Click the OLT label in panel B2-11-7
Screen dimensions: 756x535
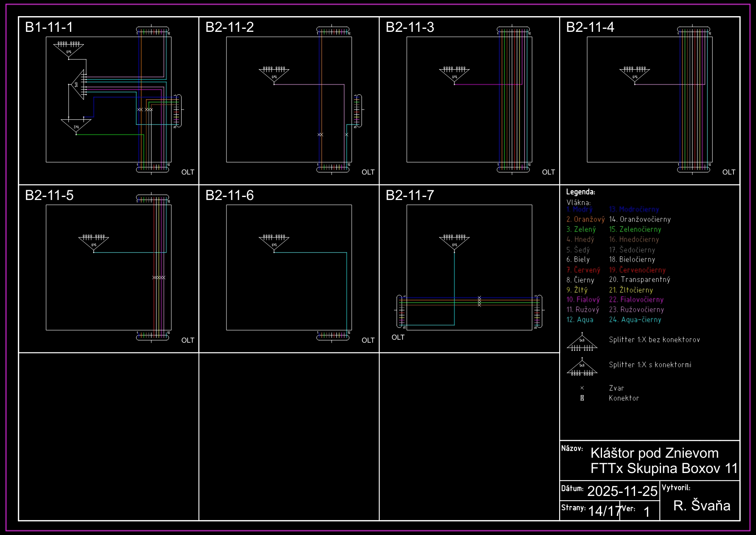(398, 337)
